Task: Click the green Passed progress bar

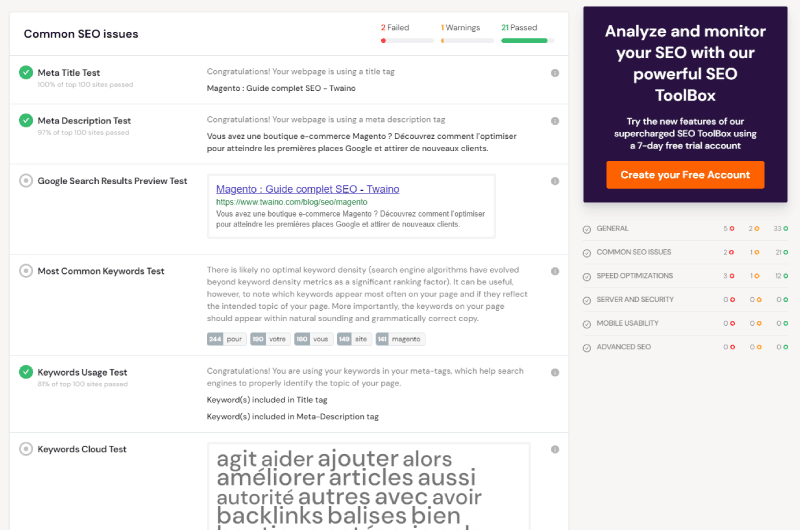Action: coord(528,41)
